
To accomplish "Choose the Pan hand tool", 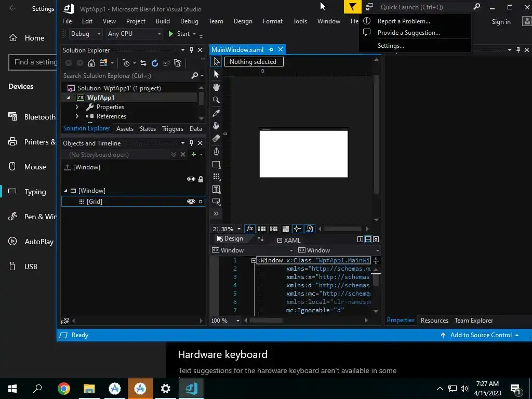I will pos(216,87).
